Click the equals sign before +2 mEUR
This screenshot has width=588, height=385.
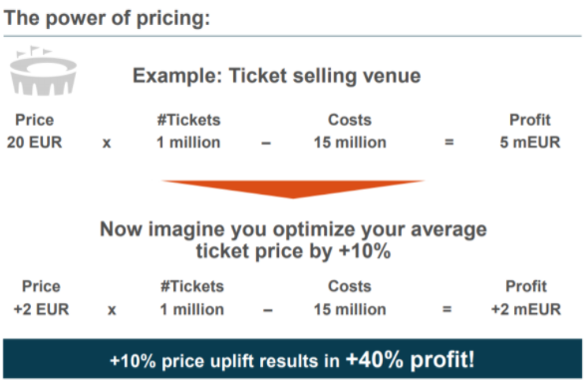coord(446,309)
